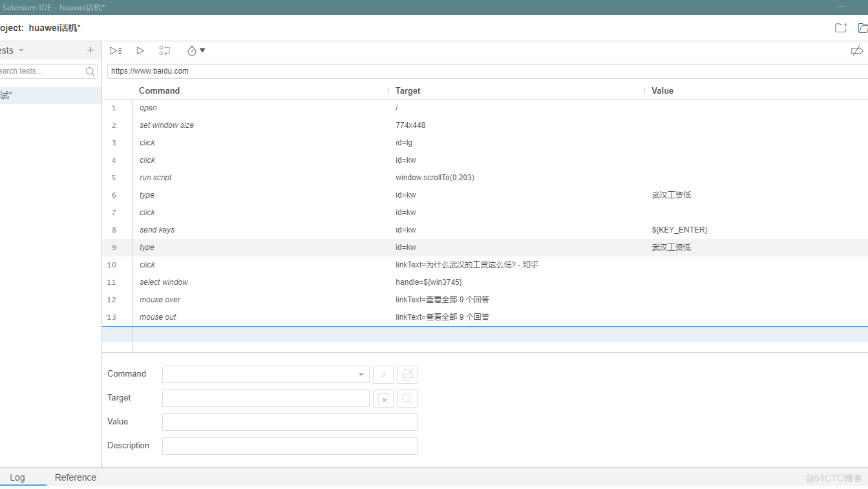Screen dimensions: 868x489
Task: Open an existing project folder icon
Action: tap(863, 28)
